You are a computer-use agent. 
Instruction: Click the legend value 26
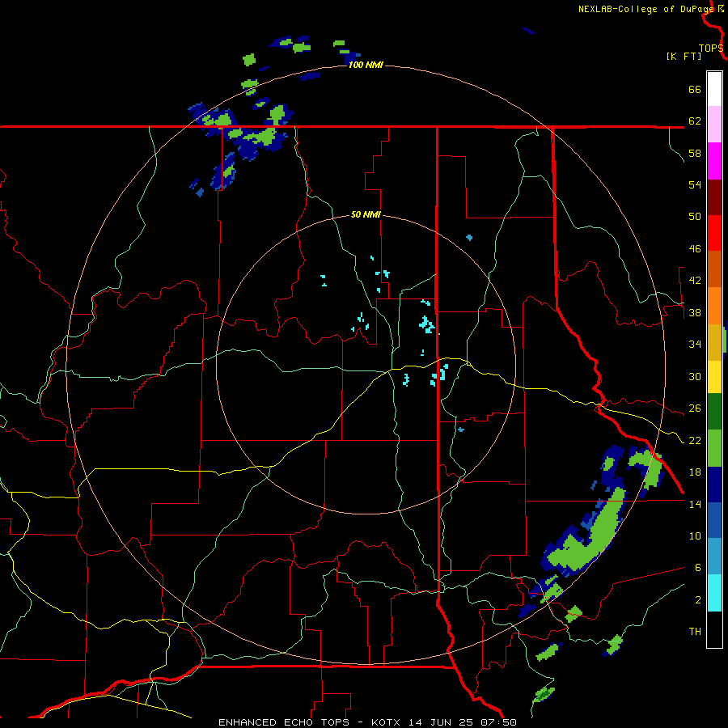pyautogui.click(x=695, y=408)
